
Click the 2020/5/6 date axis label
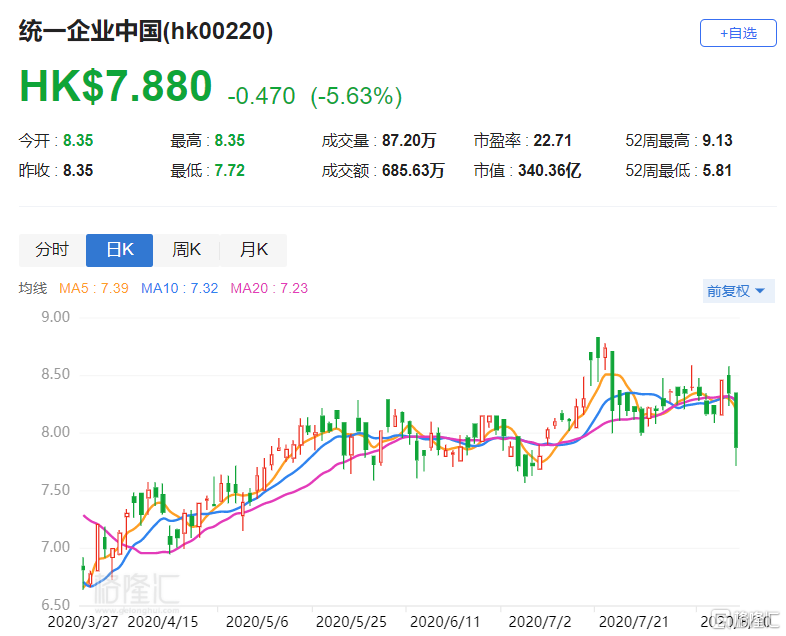tap(257, 622)
